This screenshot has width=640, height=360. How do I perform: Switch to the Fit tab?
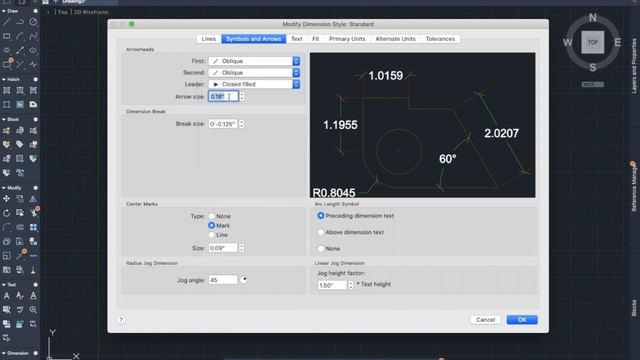(316, 39)
